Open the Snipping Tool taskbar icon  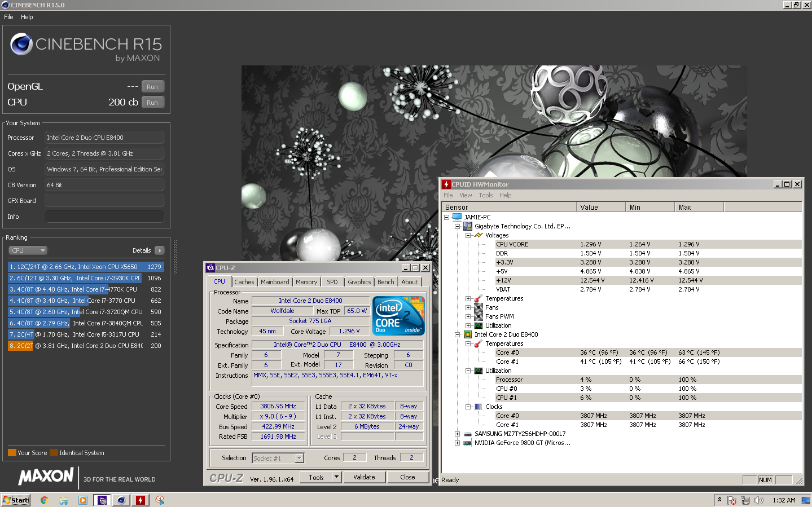[x=160, y=500]
